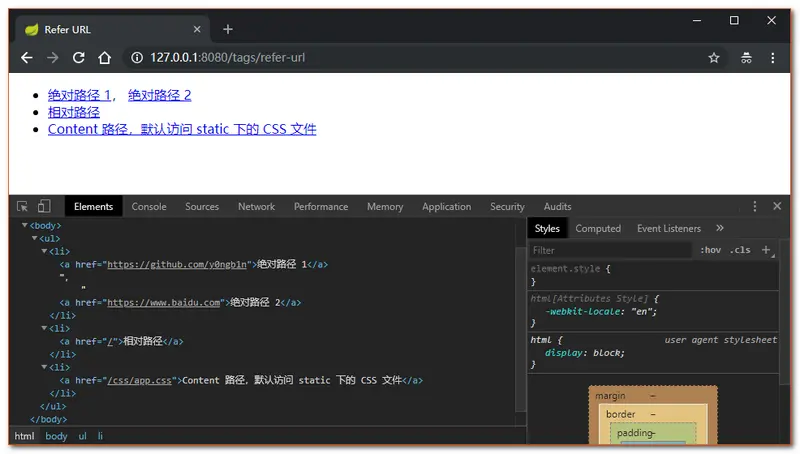Screen dimensions: 800x454
Task: Open the Computed styles tab
Action: click(x=598, y=229)
